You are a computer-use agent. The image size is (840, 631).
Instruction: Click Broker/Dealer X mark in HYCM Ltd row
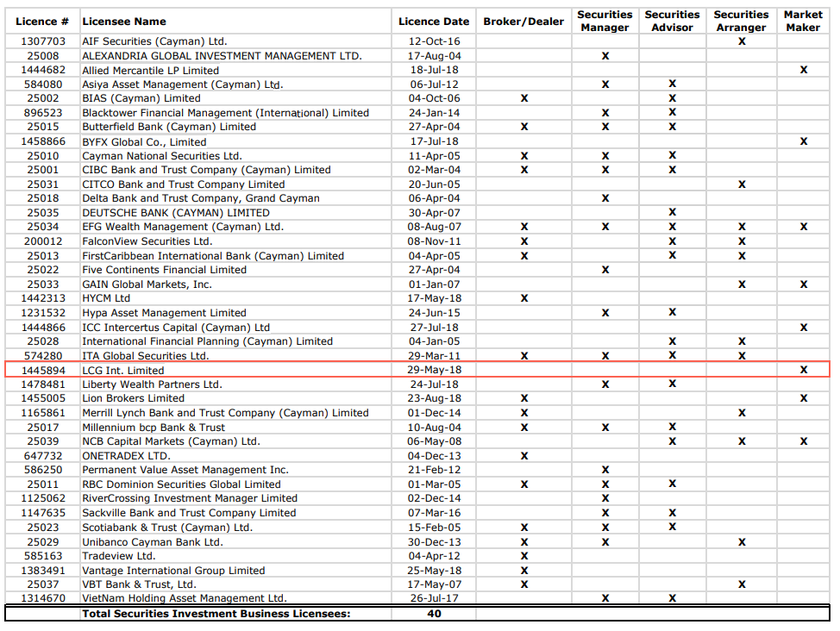[x=523, y=298]
